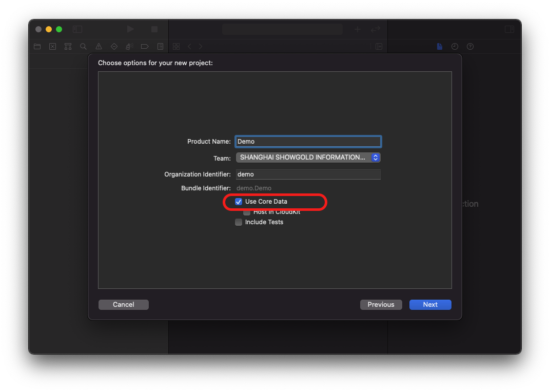Click the Product Name text field
This screenshot has height=392, width=550.
pos(308,142)
